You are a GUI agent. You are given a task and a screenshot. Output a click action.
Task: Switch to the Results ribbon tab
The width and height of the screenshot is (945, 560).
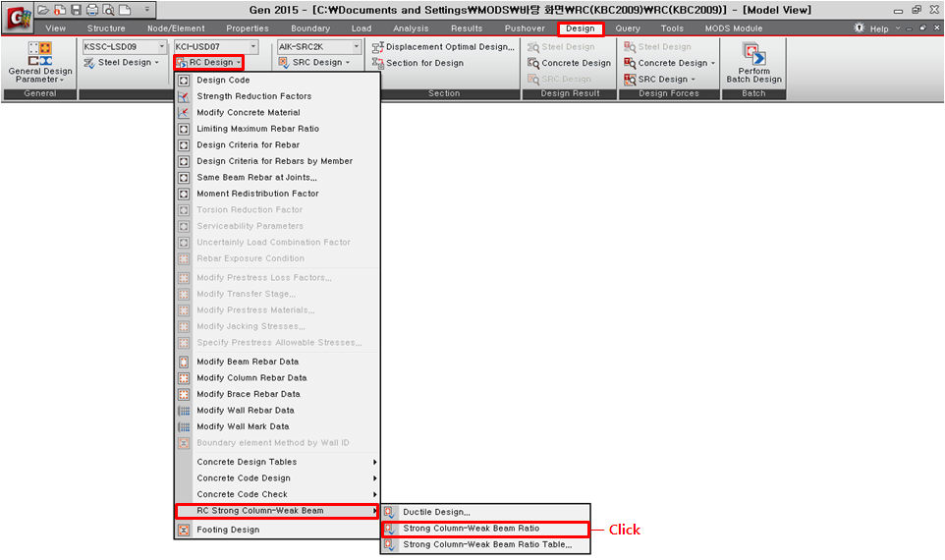[x=467, y=28]
